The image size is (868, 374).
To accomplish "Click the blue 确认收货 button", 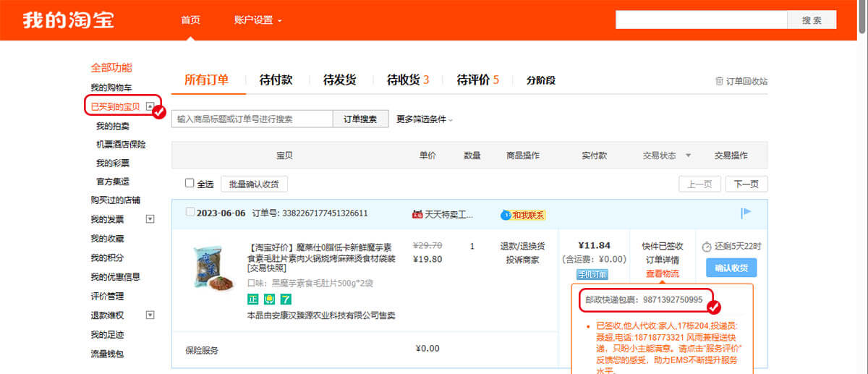I will click(x=731, y=268).
